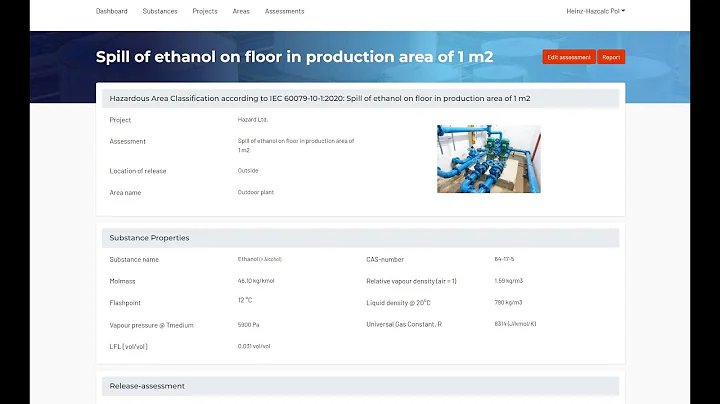The height and width of the screenshot is (404, 720).
Task: Click the Assessment value 'Spill of ethanol on floor'
Action: click(296, 145)
